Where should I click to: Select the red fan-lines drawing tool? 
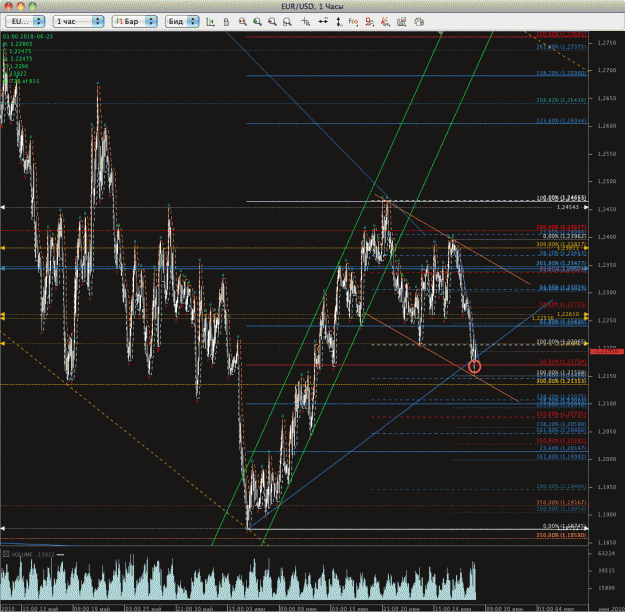coord(385,22)
